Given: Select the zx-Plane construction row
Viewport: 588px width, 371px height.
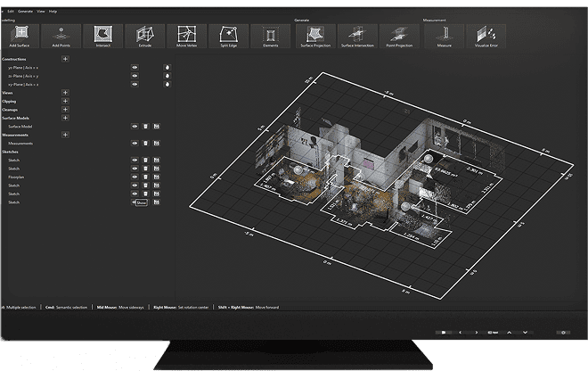Looking at the screenshot, I should 23,76.
